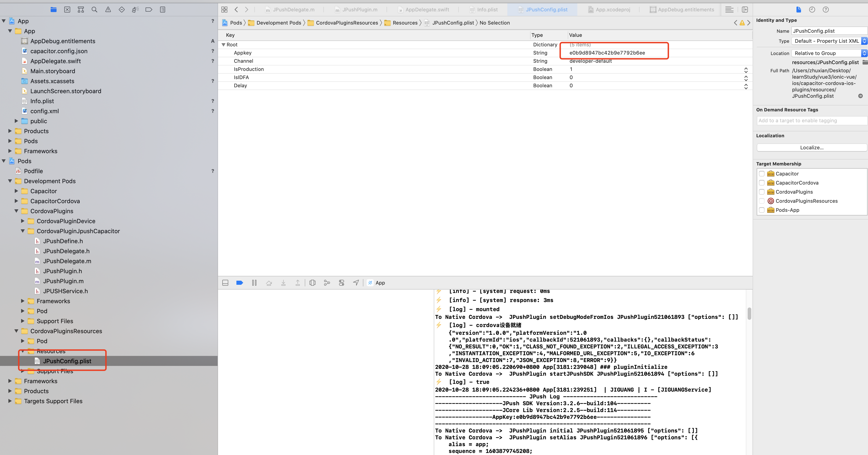Click the Step out button

(x=298, y=283)
